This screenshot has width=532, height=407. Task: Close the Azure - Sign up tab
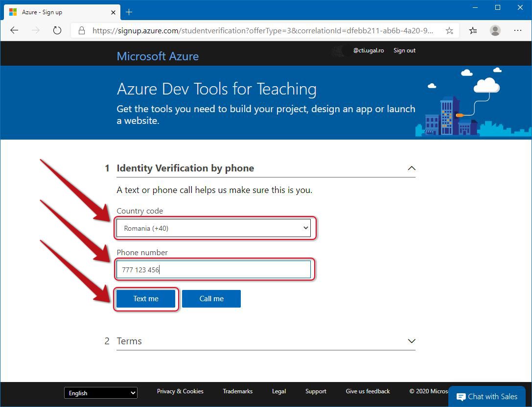pos(114,12)
